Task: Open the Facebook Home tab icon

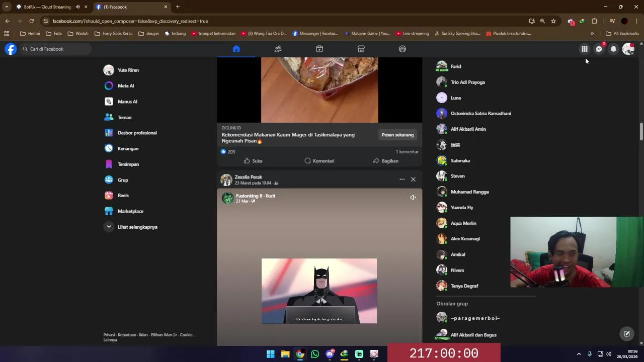Action: (x=236, y=49)
